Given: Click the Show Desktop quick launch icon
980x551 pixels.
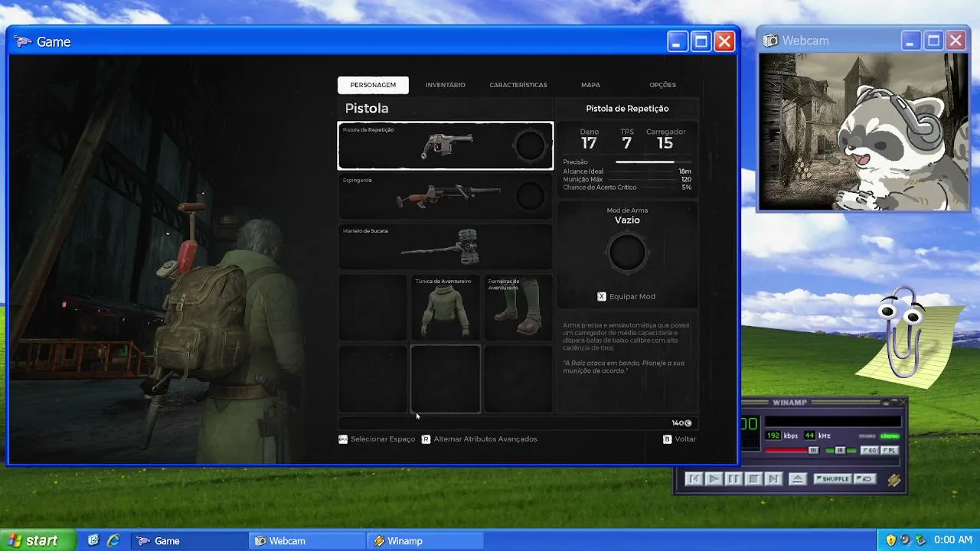Looking at the screenshot, I should pos(93,540).
